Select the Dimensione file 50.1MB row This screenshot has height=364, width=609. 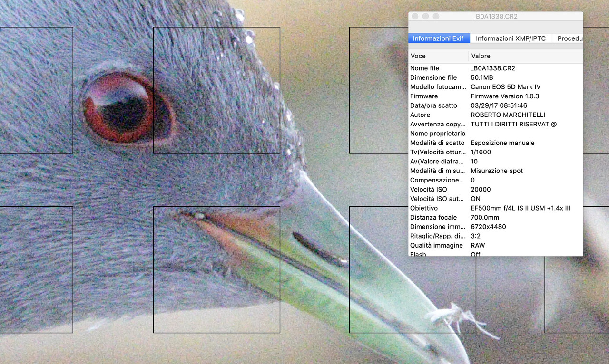pyautogui.click(x=496, y=77)
